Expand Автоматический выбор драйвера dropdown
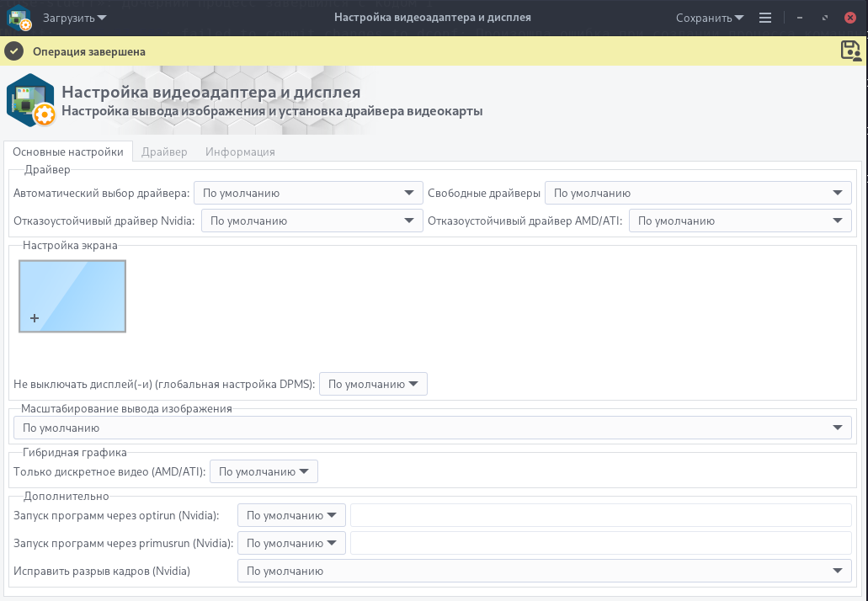 (307, 194)
